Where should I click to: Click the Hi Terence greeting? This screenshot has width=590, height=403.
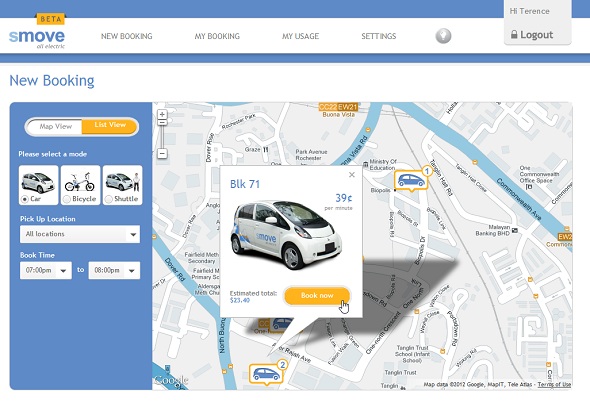click(x=529, y=11)
